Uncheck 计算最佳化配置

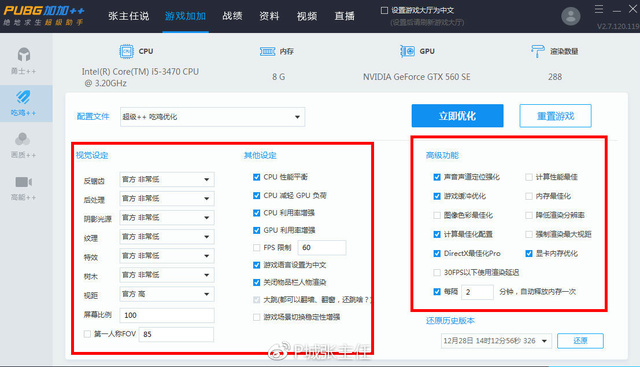[x=437, y=234]
